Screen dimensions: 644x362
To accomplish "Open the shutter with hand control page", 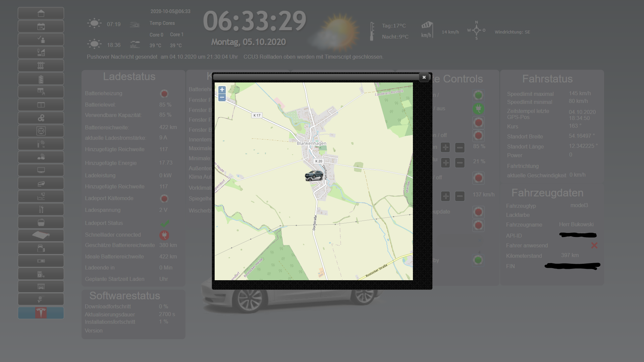I will point(41,92).
